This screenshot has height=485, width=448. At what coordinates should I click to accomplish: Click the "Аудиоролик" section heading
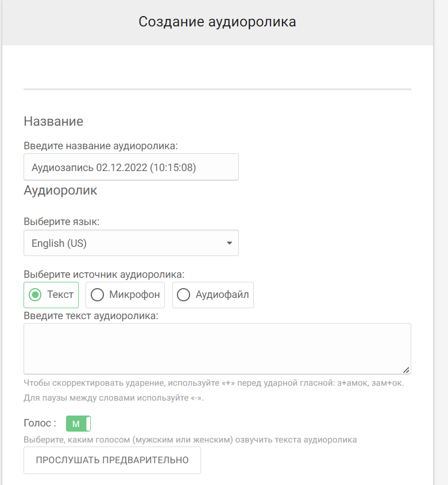pos(60,191)
